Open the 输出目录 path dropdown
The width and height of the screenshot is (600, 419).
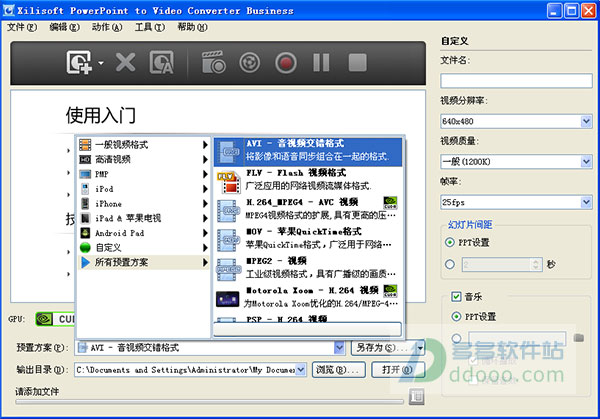pyautogui.click(x=301, y=370)
